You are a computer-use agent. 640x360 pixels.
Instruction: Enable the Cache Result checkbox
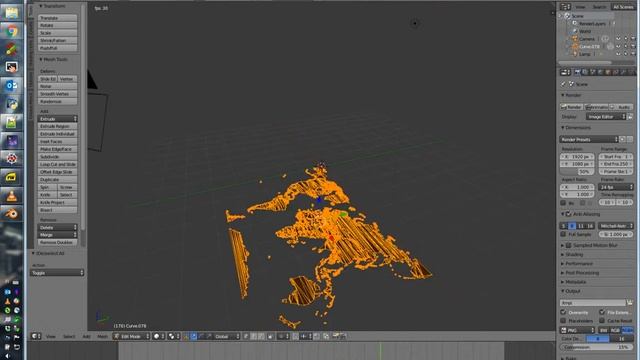[602, 321]
